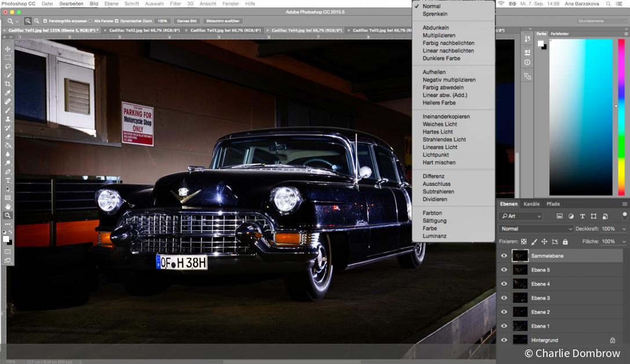Filter layers by text layer type icon
630x364 pixels.
click(582, 216)
